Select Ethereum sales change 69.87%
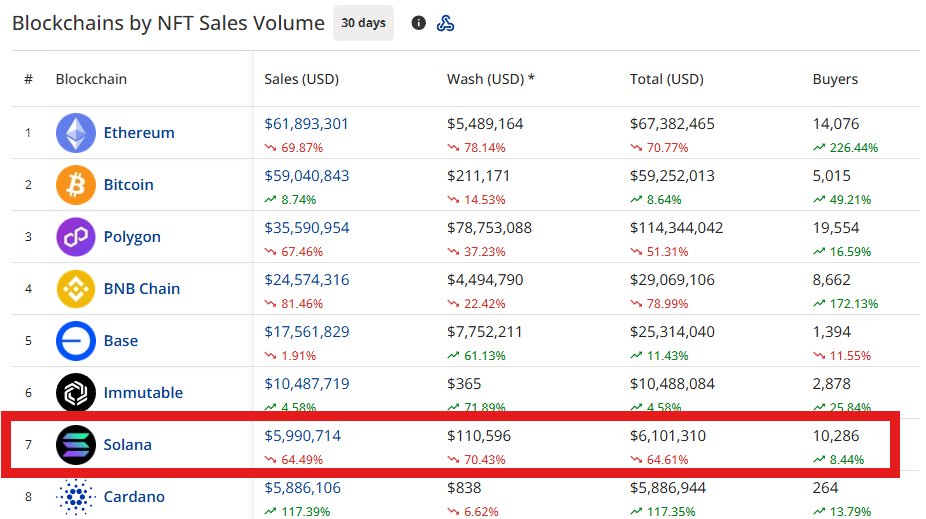Screen dimensions: 926x519 coord(302,148)
